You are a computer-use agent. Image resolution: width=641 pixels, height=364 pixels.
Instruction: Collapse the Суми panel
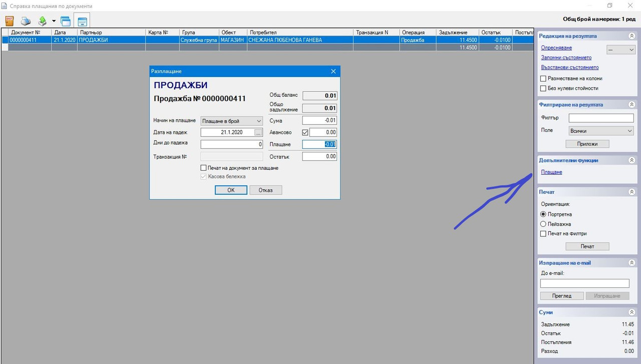click(631, 312)
